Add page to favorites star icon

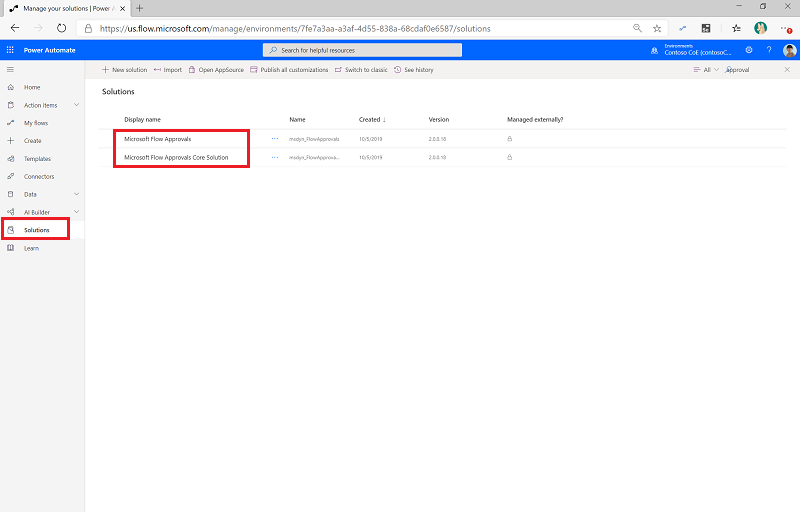(657, 29)
